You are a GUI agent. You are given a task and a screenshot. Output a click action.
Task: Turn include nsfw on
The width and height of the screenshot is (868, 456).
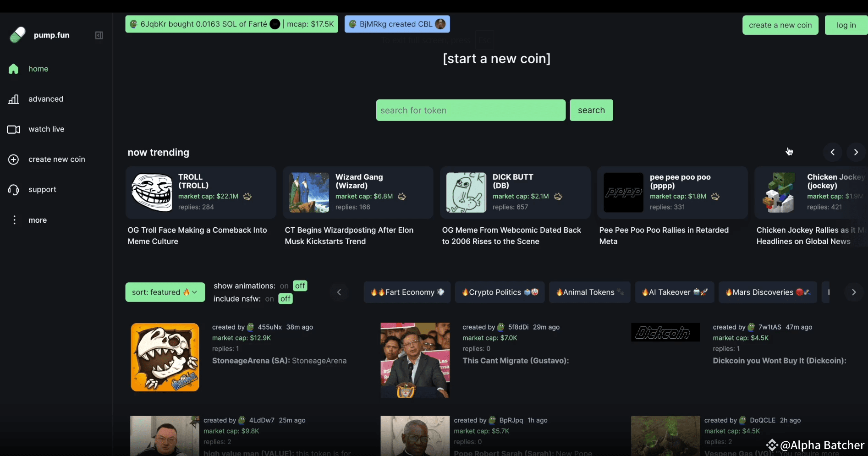269,299
